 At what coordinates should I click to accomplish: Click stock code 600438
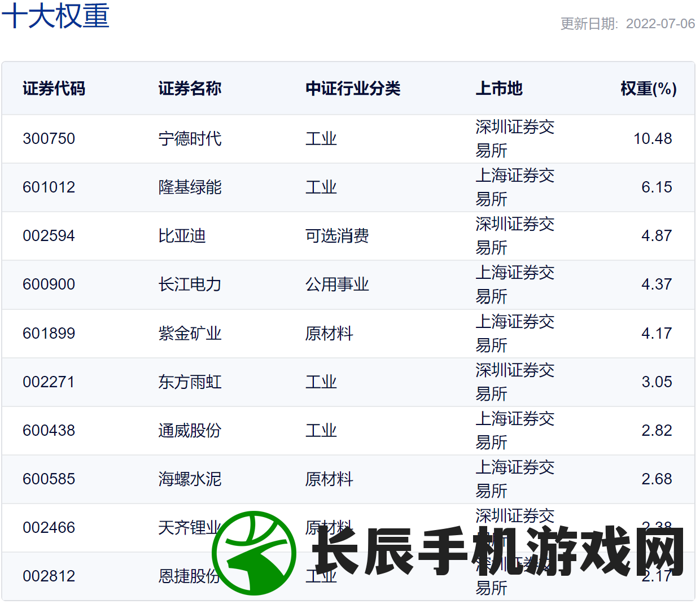point(49,431)
